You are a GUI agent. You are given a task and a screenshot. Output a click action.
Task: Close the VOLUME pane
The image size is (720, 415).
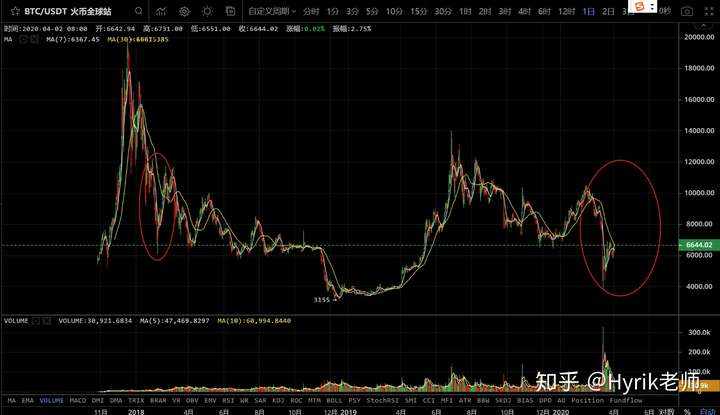[x=46, y=320]
